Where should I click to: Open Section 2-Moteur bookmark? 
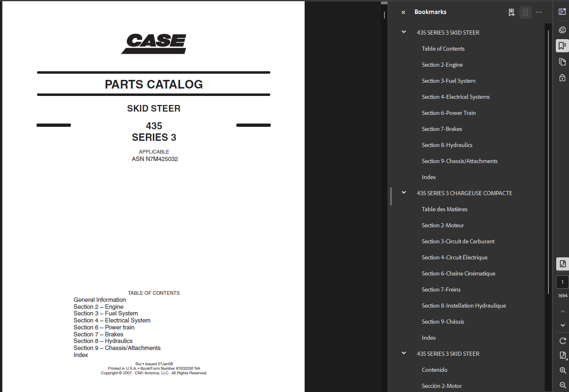443,225
